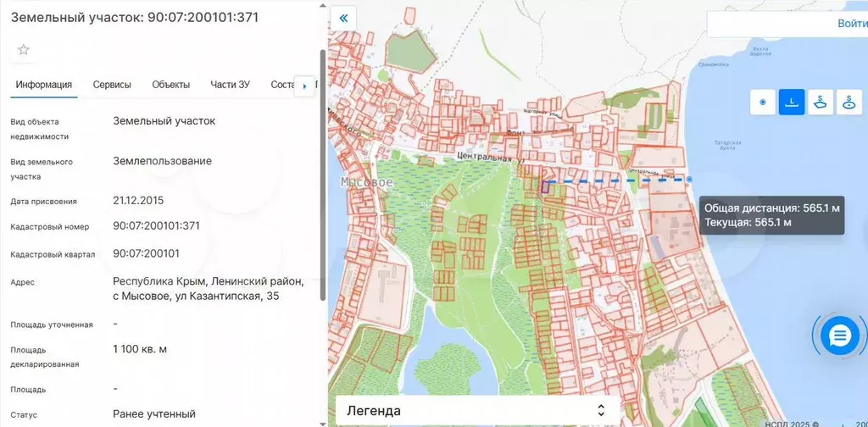Click the Татарская бухта label on the map
The image size is (868, 427).
coord(727,146)
